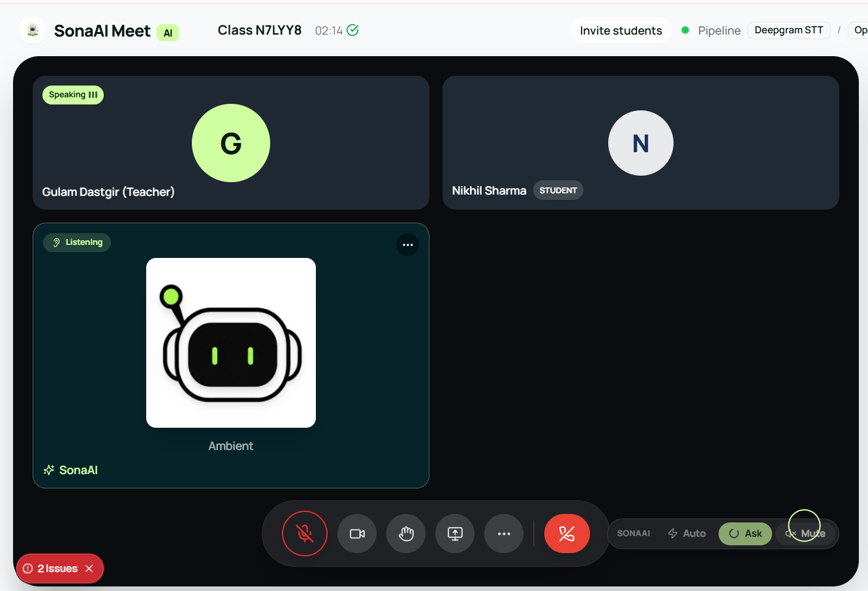
Task: Select Nikhil Sharma's N avatar
Action: click(x=641, y=143)
